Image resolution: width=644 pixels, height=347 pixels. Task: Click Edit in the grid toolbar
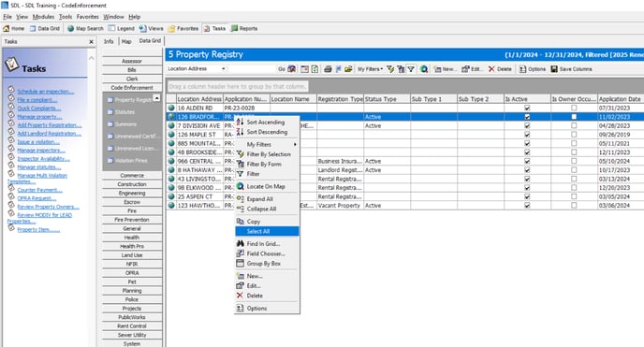coord(473,69)
